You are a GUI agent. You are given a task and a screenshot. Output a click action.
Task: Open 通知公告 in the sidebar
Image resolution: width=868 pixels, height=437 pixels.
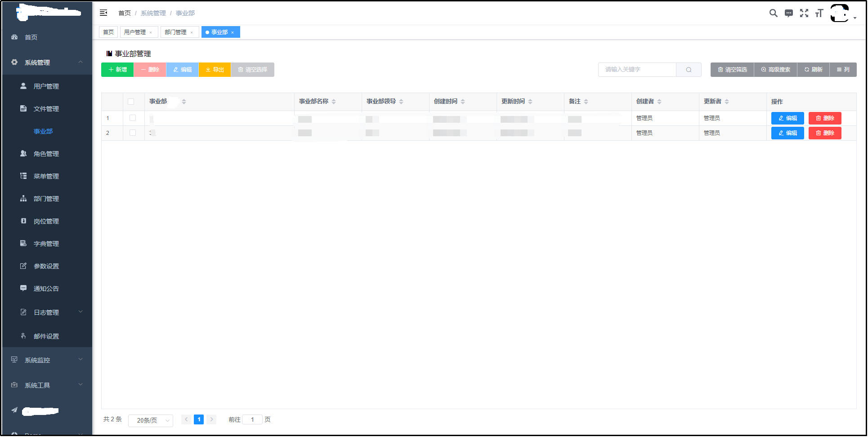tap(46, 289)
